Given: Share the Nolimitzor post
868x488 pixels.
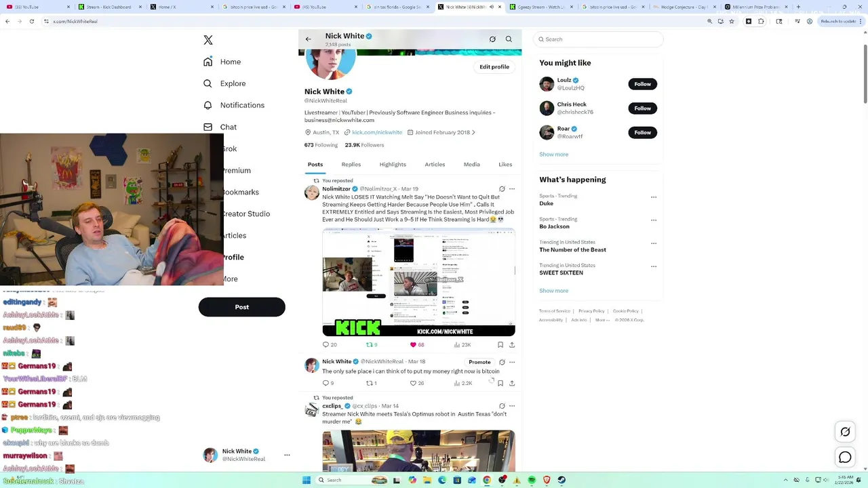Looking at the screenshot, I should 512,344.
